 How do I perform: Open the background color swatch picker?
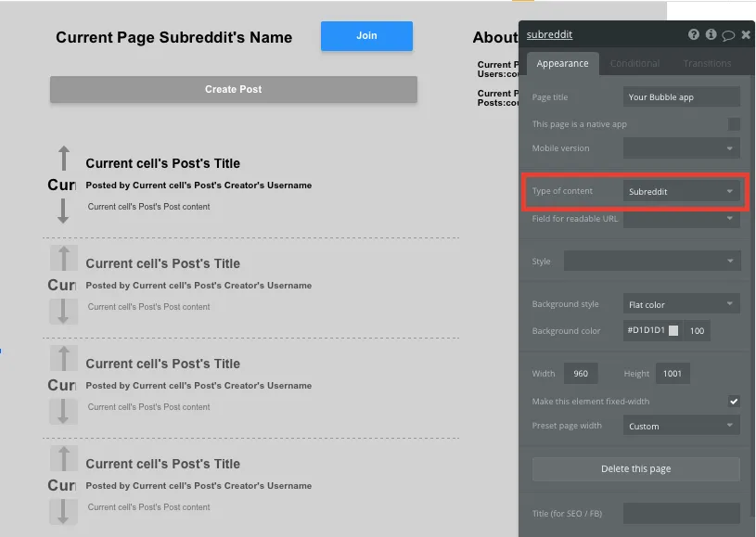click(673, 331)
